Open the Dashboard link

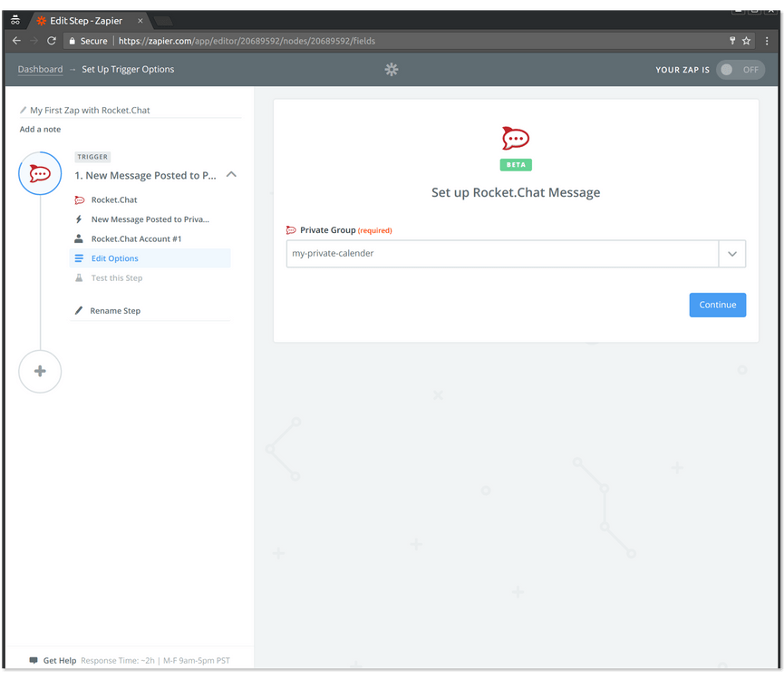point(41,70)
